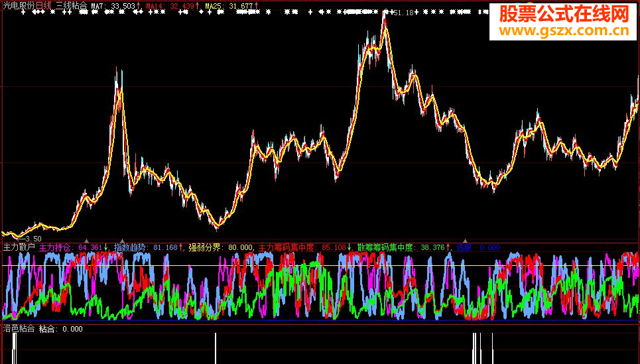Click the yellow 强弱分界: 80.000 value
This screenshot has height=364, width=640.
point(220,247)
